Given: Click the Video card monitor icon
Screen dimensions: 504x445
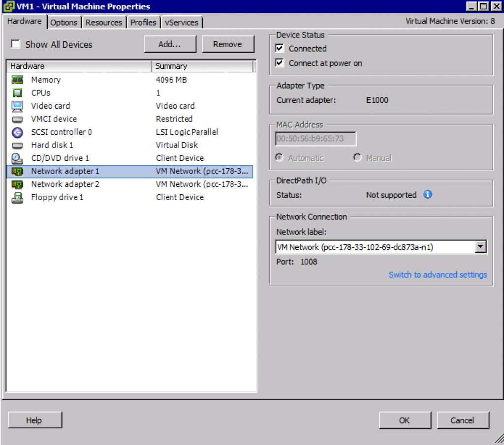Looking at the screenshot, I should (17, 106).
